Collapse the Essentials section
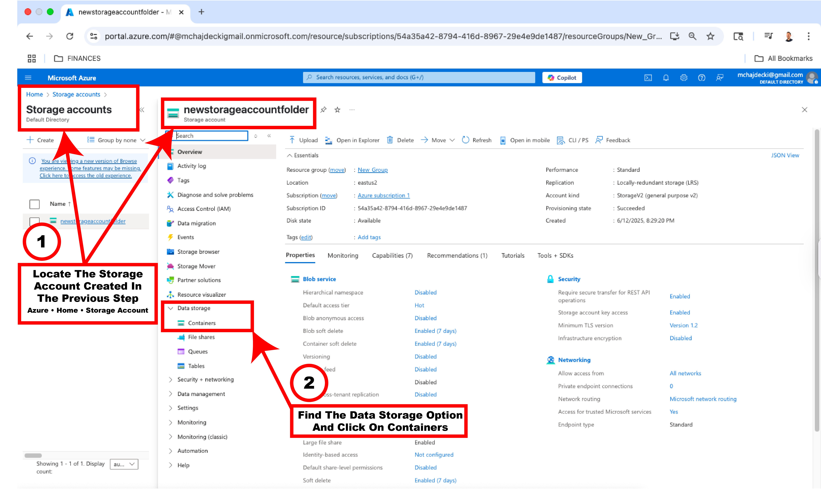Screen dimensions: 821x504 303,155
